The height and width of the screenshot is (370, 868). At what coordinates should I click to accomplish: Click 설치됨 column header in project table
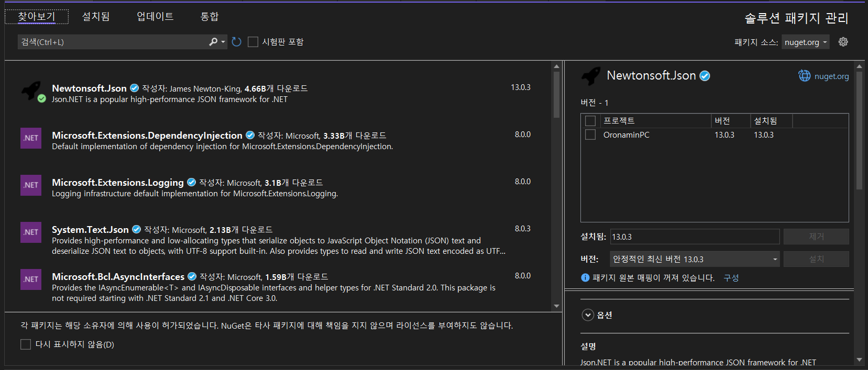[771, 121]
